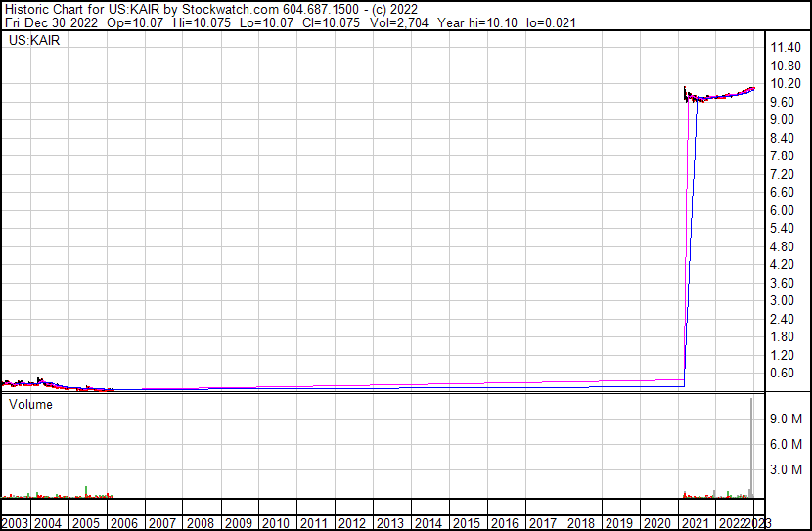Click the 0.60 price axis label
Viewport: 812px width, 531px height.
coord(782,374)
